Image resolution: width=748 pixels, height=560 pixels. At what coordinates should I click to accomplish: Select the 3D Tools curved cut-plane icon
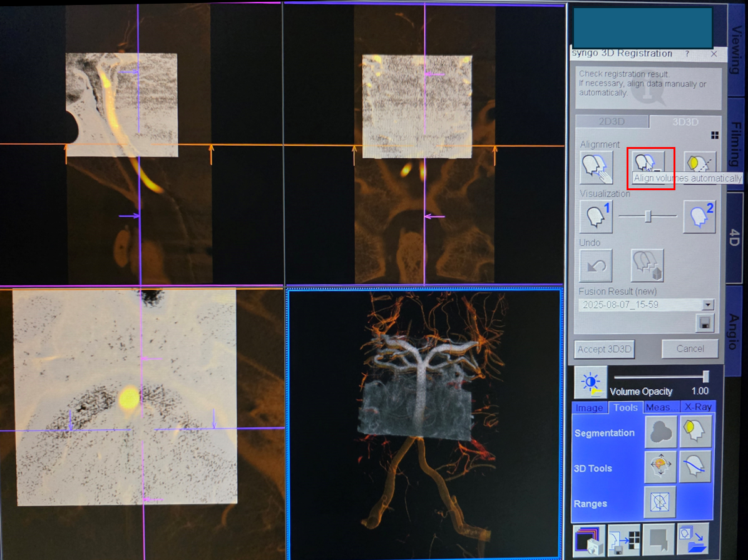coord(695,467)
